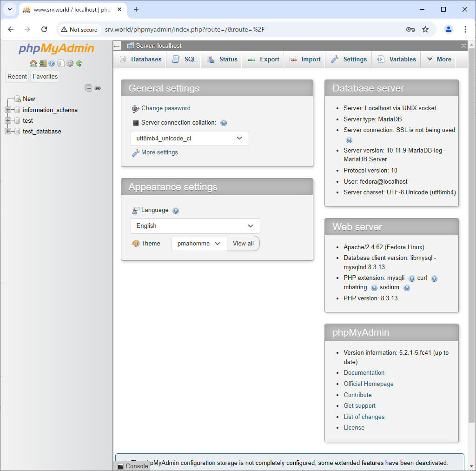Click the browser address bar URL
476x471 pixels.
185,29
